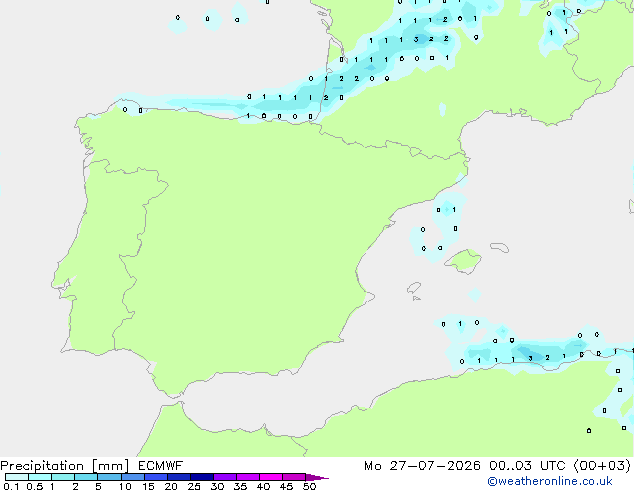Click the 25–30 mm navy swatch

[x=202, y=477]
